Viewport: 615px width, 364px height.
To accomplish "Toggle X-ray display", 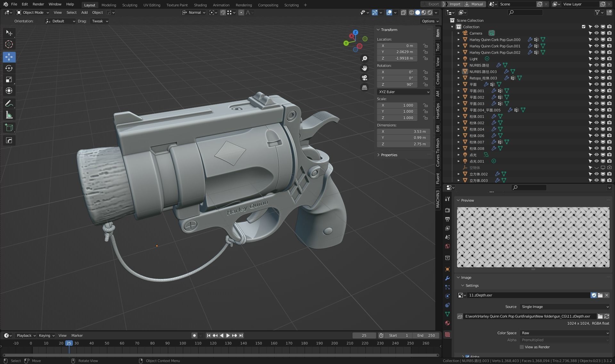I will tap(403, 12).
